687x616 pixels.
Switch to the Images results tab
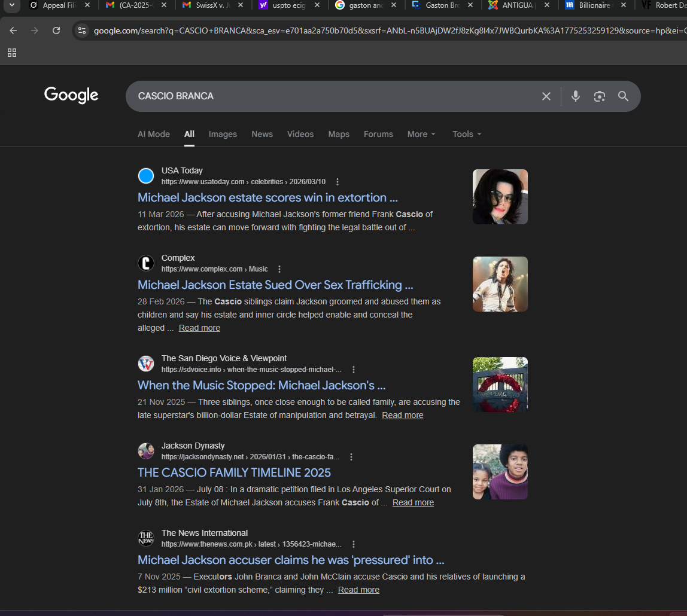(x=223, y=134)
